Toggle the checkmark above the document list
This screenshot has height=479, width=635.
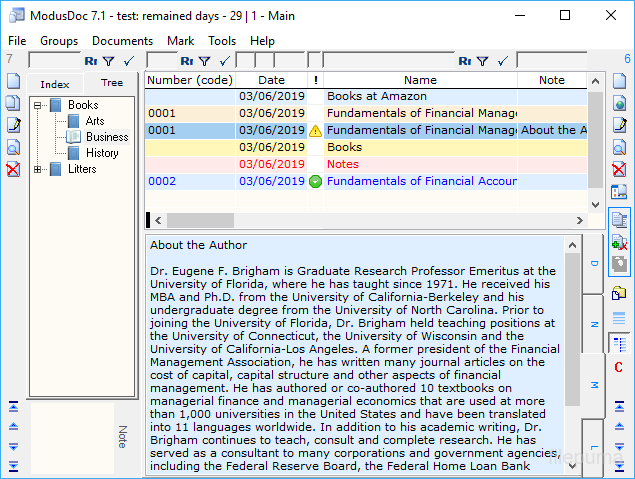(222, 61)
